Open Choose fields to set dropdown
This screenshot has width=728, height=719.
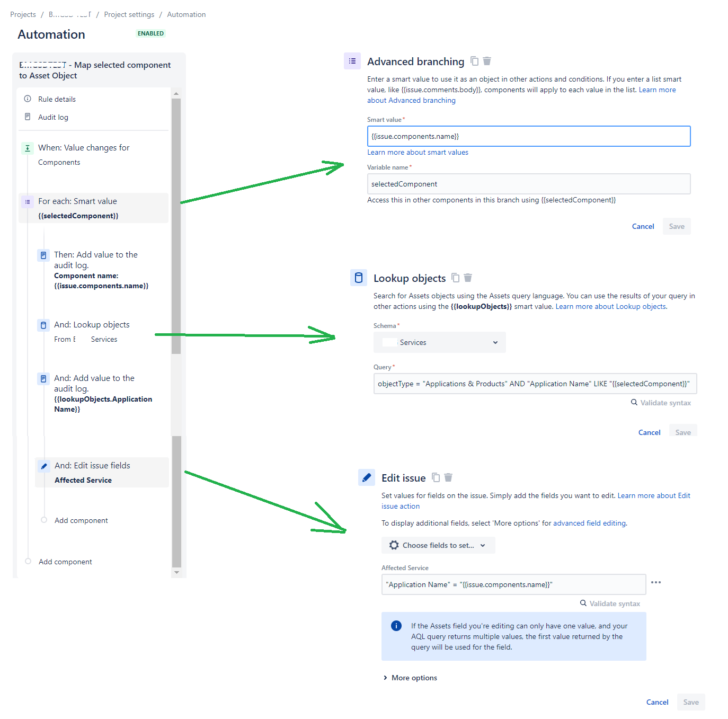(438, 545)
